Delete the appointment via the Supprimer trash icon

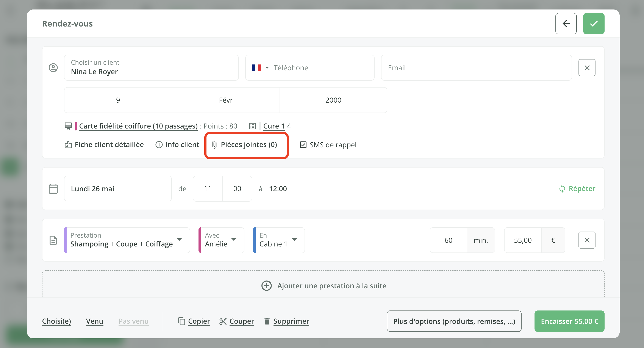point(267,321)
